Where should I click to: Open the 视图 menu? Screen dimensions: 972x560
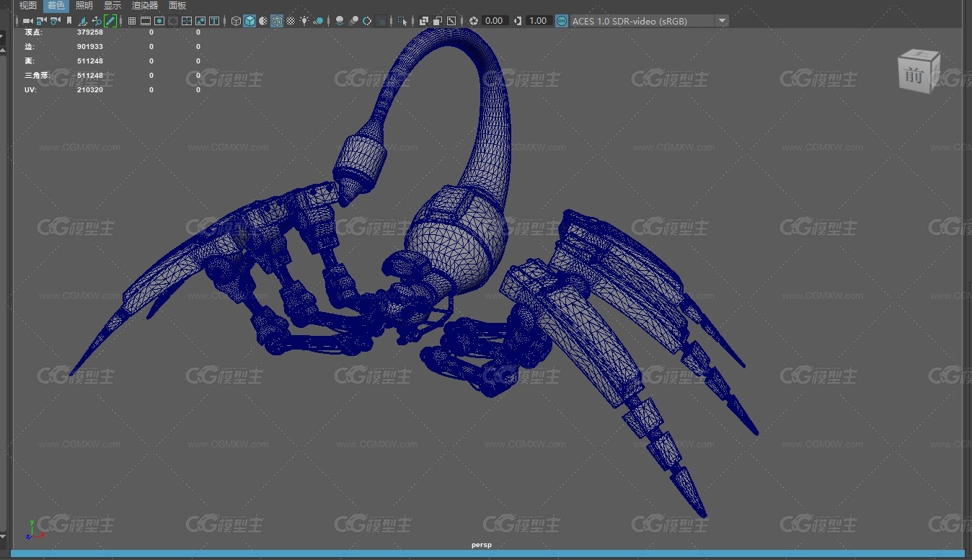(x=28, y=6)
